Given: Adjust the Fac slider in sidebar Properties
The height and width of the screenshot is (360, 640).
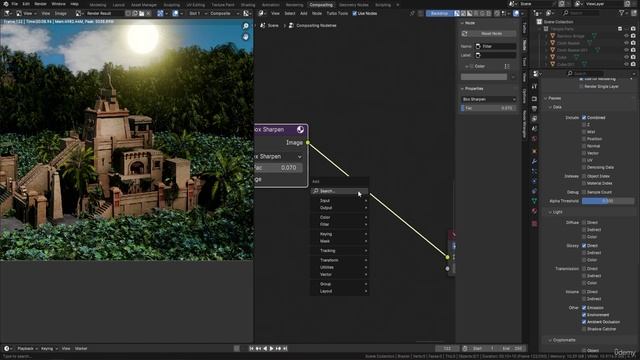Looking at the screenshot, I should (x=489, y=108).
